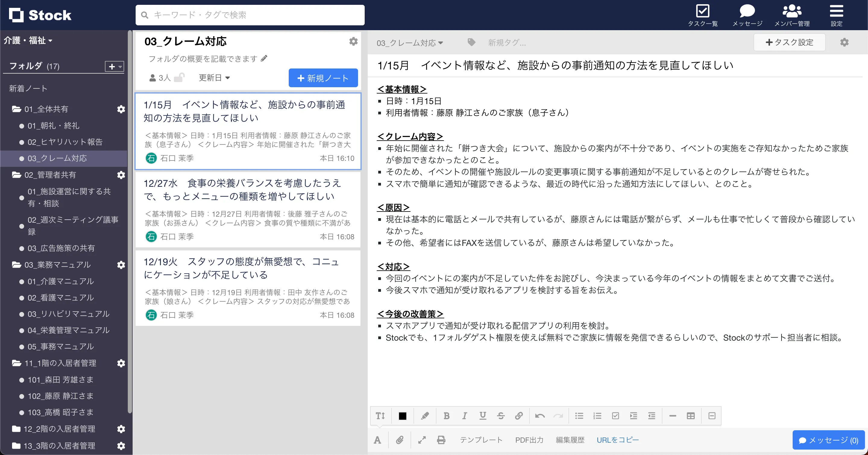Attach a file with the paperclip icon

point(400,440)
